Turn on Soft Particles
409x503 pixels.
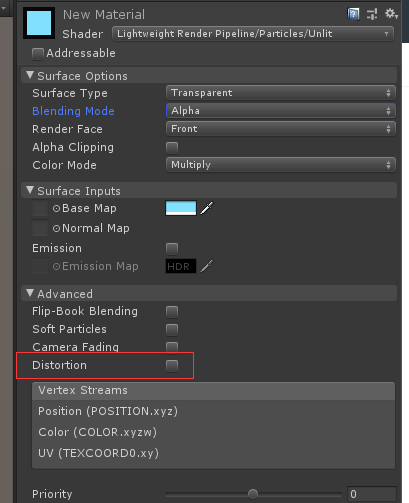click(172, 330)
